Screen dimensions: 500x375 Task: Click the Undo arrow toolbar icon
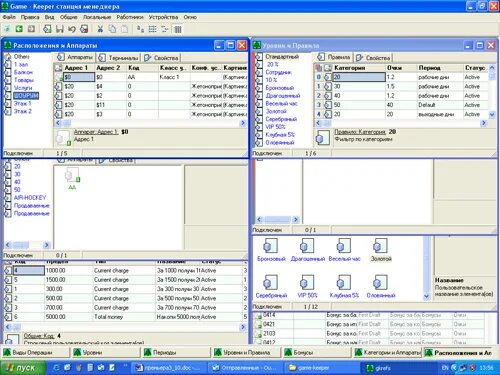(x=72, y=29)
